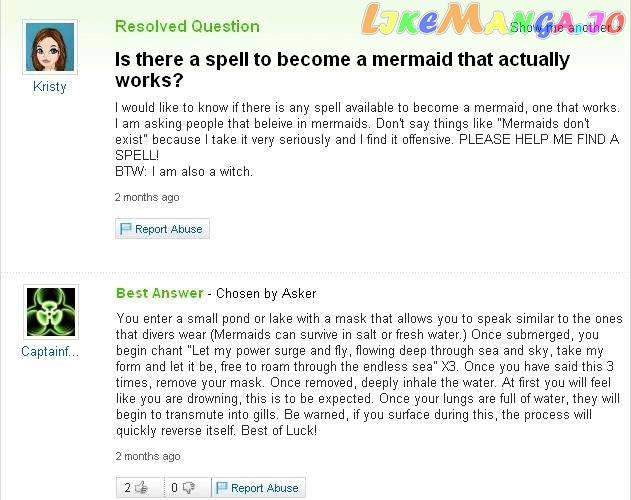Click the flag icon under Kristy's question
Viewport: 631px width, 500px height.
click(x=126, y=229)
